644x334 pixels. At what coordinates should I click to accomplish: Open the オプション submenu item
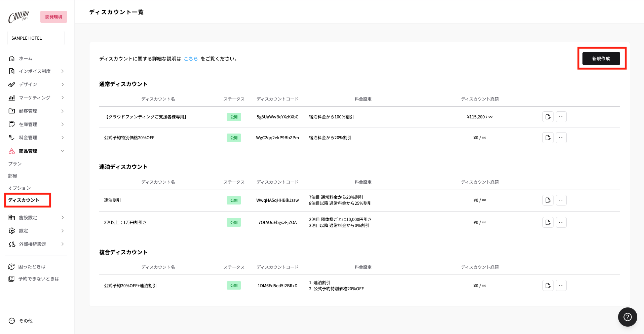point(20,188)
